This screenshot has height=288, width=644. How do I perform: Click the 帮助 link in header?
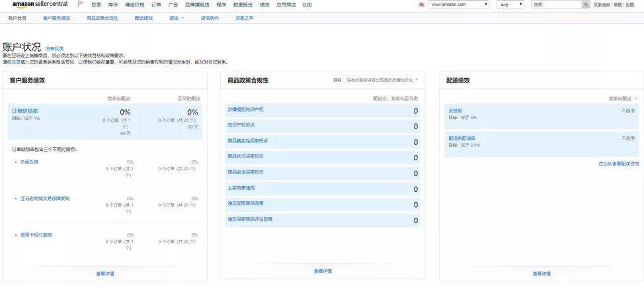tap(618, 5)
